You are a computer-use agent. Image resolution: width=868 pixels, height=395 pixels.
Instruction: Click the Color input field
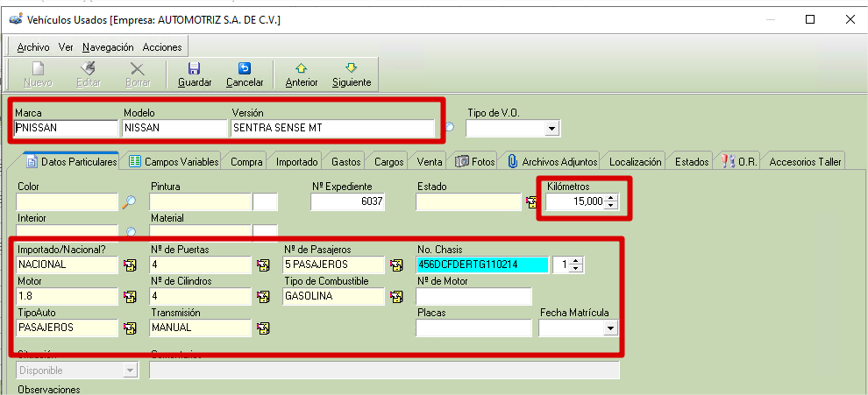(x=68, y=202)
